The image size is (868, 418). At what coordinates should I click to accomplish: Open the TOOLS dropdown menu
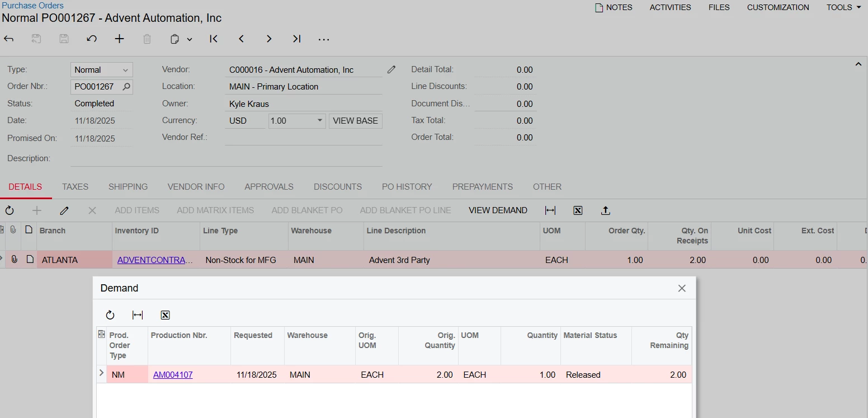(x=844, y=7)
